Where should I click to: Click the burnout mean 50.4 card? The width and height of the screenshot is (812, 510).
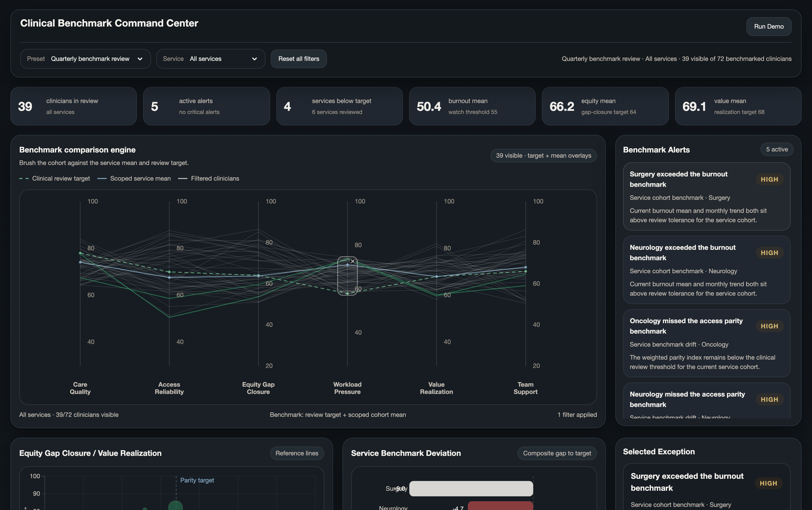click(x=472, y=106)
